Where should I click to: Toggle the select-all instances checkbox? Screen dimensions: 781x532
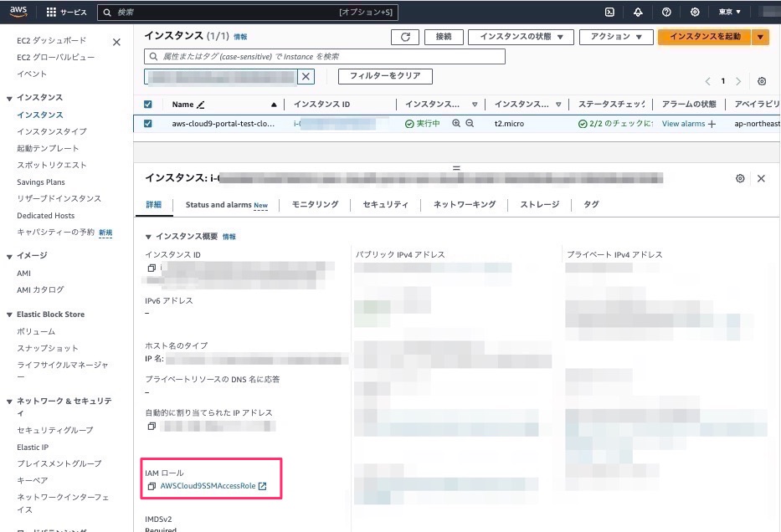click(148, 104)
